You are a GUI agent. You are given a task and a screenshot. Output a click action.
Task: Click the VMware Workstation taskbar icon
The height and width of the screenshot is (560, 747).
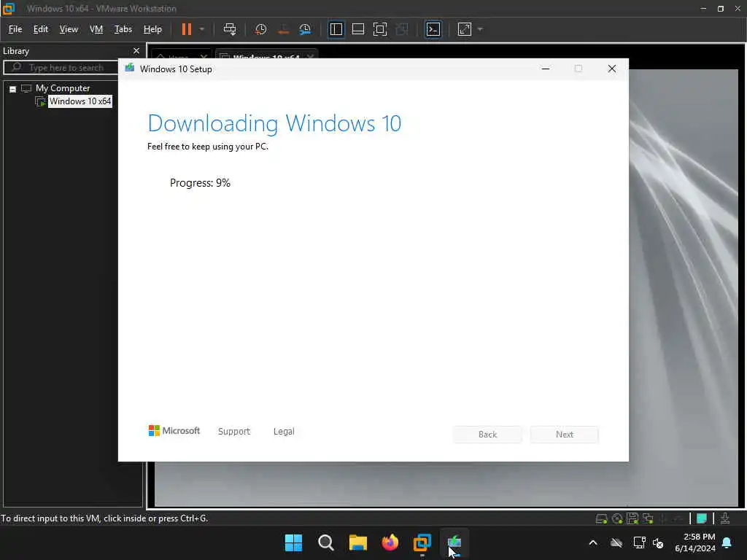coord(422,542)
